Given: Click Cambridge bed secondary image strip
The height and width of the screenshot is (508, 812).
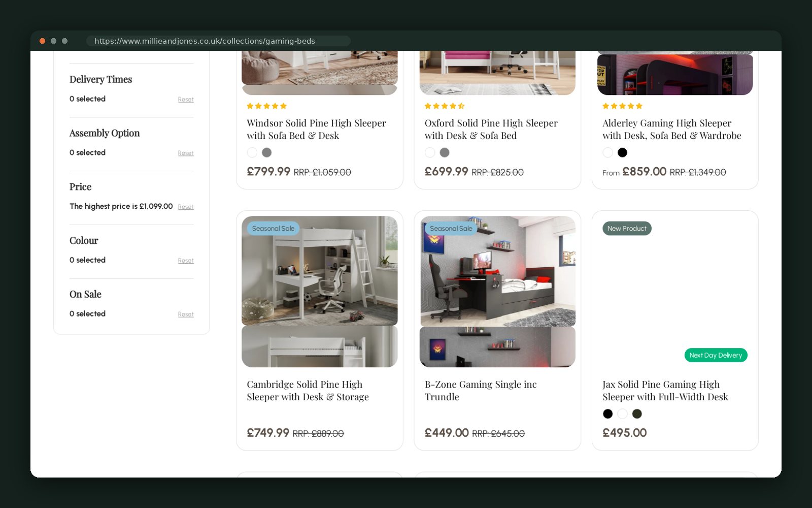Looking at the screenshot, I should (320, 346).
